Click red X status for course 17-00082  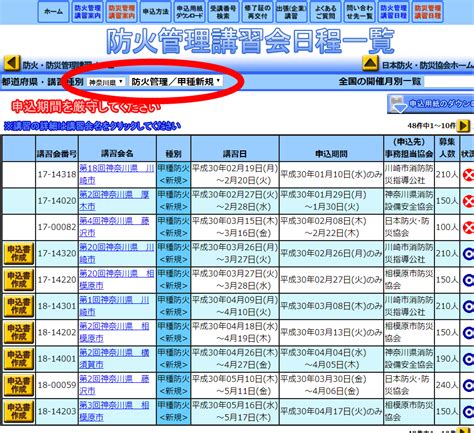point(468,227)
